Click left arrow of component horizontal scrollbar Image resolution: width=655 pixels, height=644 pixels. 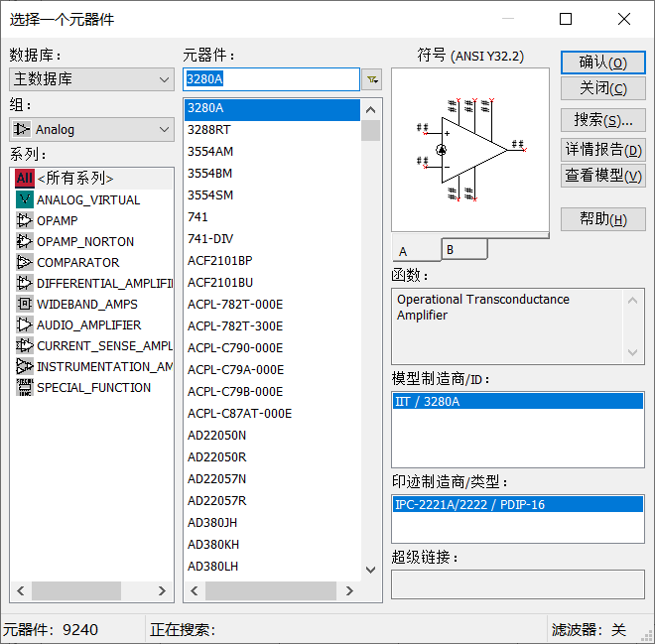[x=195, y=590]
